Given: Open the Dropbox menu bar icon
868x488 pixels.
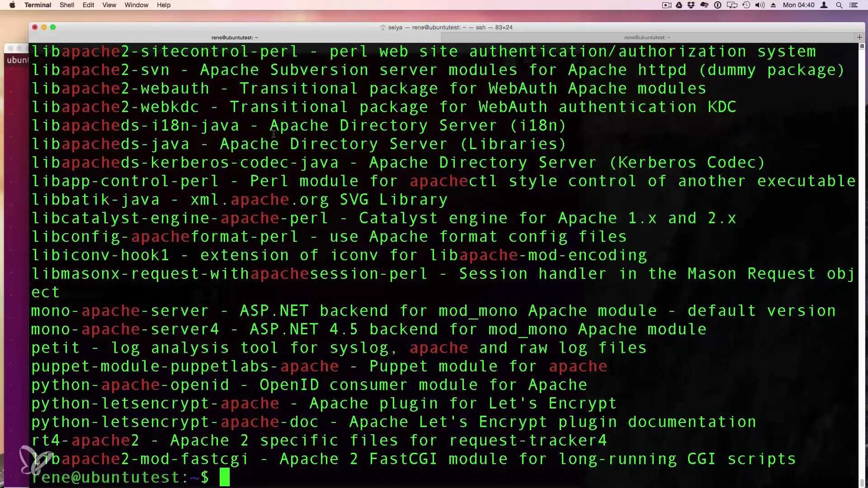Looking at the screenshot, I should (691, 5).
